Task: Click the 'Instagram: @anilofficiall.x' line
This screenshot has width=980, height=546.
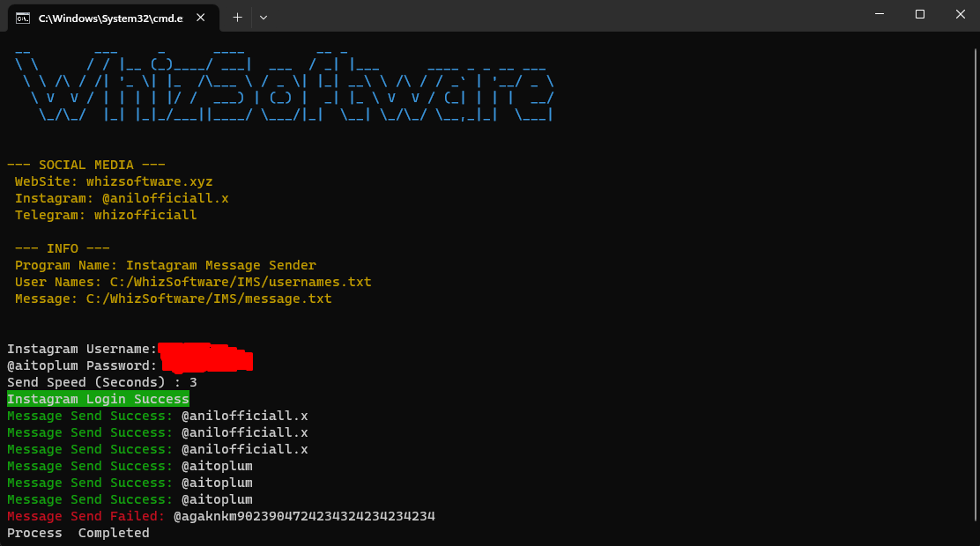Action: (x=122, y=199)
